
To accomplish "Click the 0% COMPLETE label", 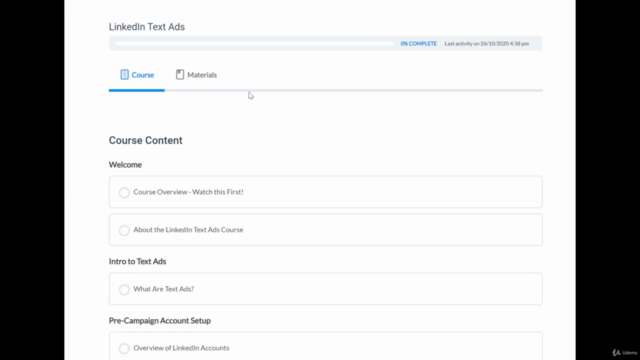I will pyautogui.click(x=418, y=44).
